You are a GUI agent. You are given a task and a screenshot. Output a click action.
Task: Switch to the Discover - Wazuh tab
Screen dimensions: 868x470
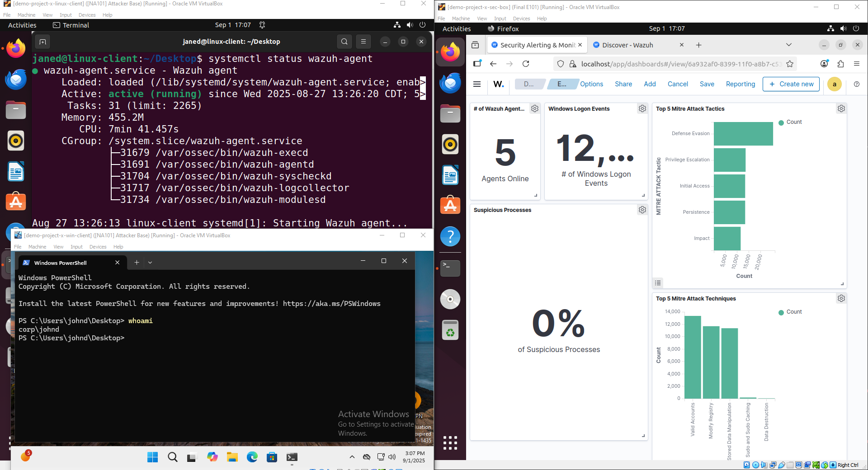click(x=627, y=45)
